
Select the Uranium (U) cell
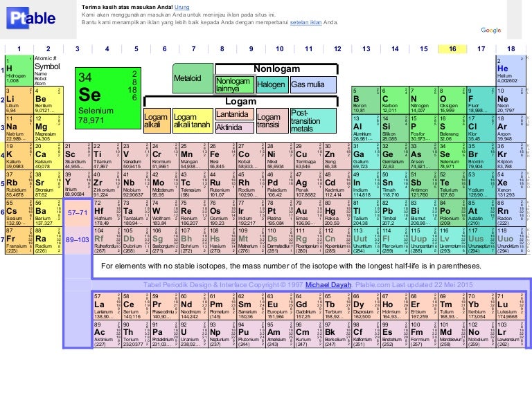coord(193,334)
